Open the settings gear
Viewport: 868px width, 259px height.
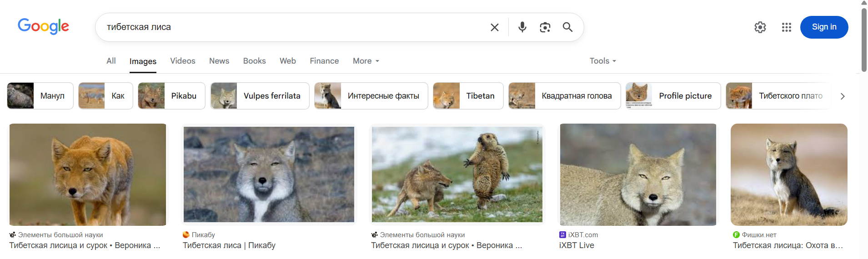pyautogui.click(x=760, y=27)
